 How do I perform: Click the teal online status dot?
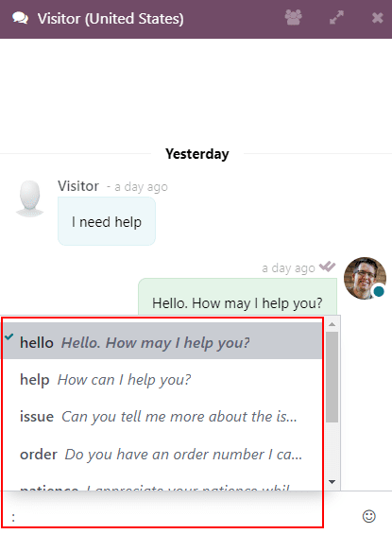379,291
